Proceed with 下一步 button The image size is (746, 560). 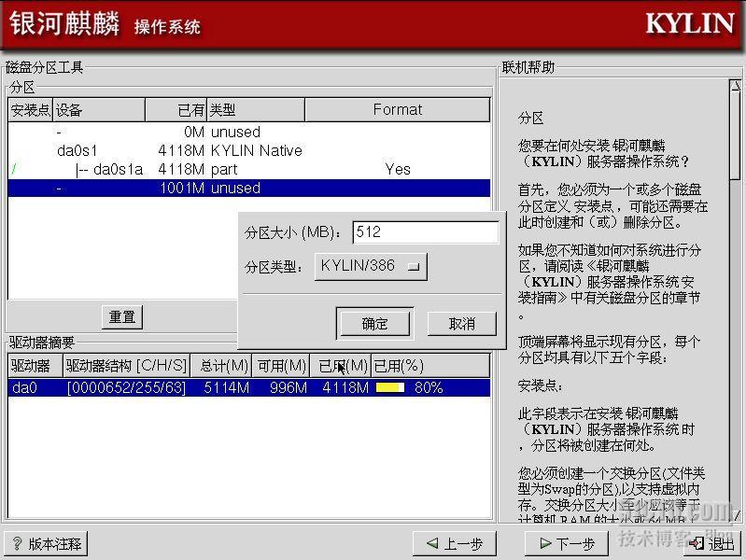[567, 543]
